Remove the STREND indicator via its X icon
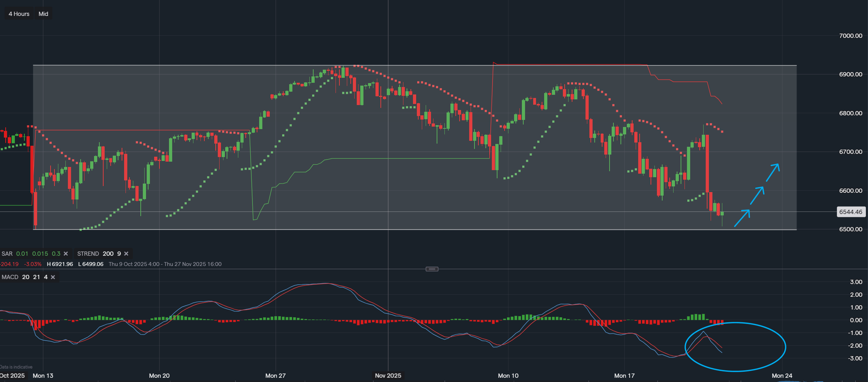868x382 pixels. point(126,254)
